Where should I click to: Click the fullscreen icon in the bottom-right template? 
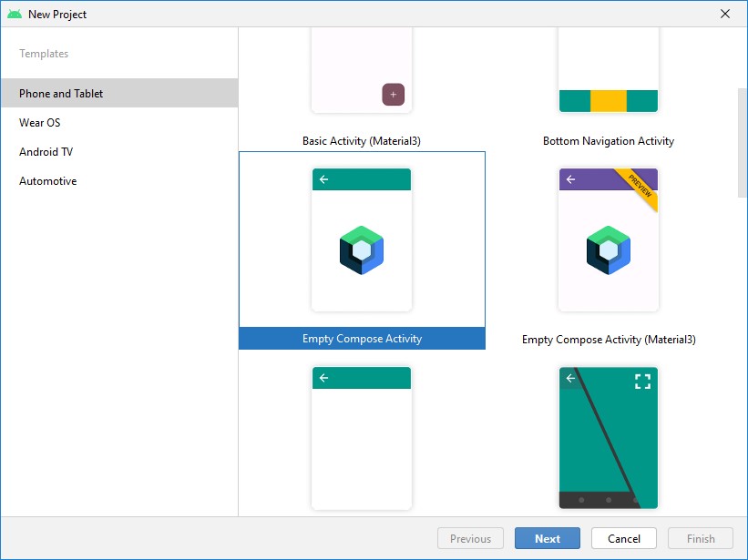pos(642,382)
